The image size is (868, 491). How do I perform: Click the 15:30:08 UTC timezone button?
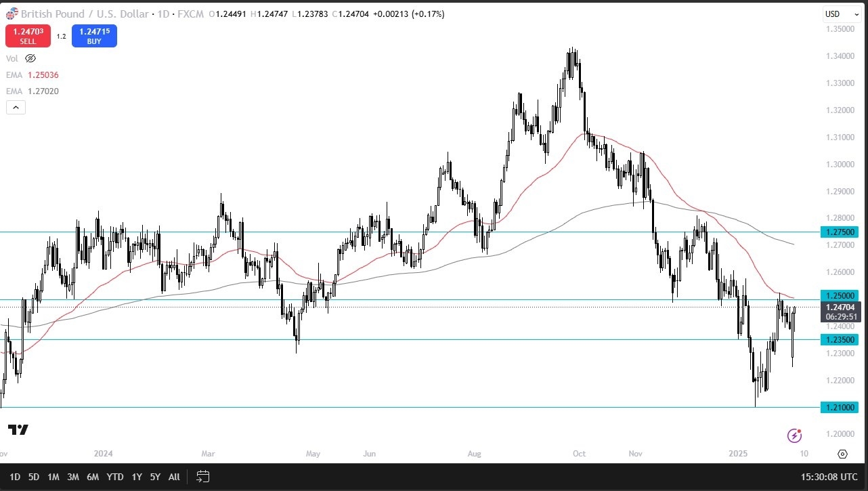pyautogui.click(x=829, y=477)
